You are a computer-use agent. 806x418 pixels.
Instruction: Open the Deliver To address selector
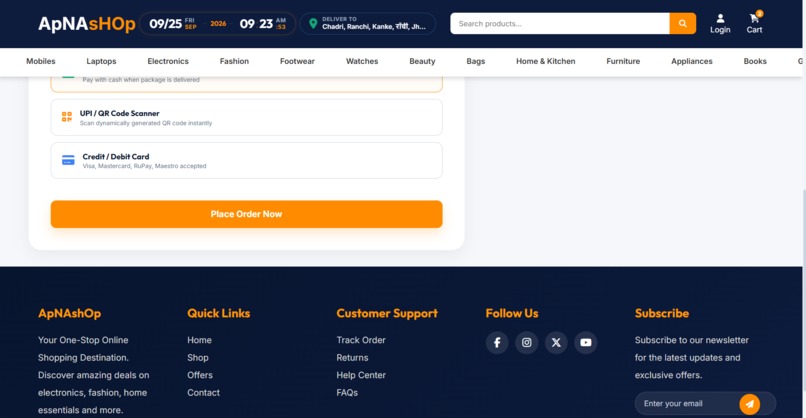click(x=368, y=24)
